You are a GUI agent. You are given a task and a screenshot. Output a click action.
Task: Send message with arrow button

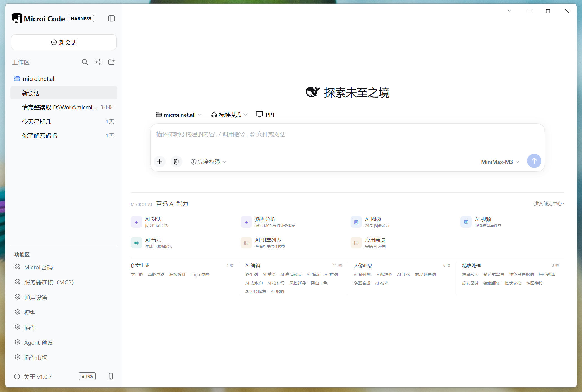tap(534, 161)
